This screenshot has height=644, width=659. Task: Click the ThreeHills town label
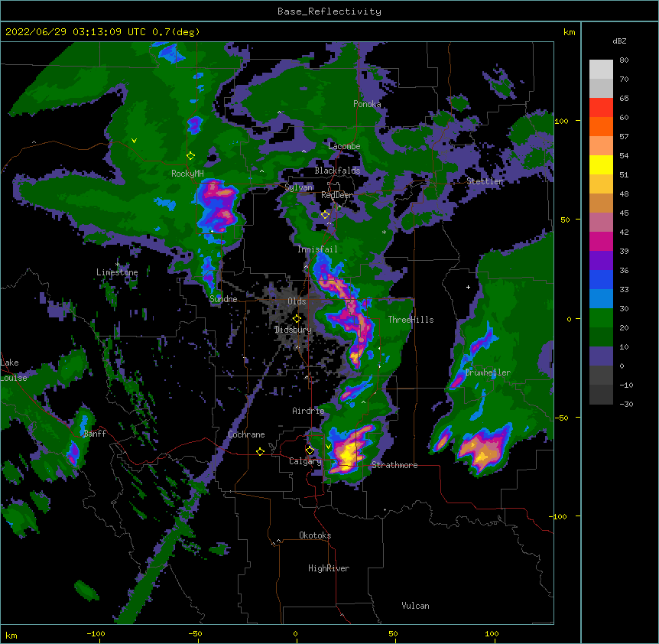tap(411, 320)
